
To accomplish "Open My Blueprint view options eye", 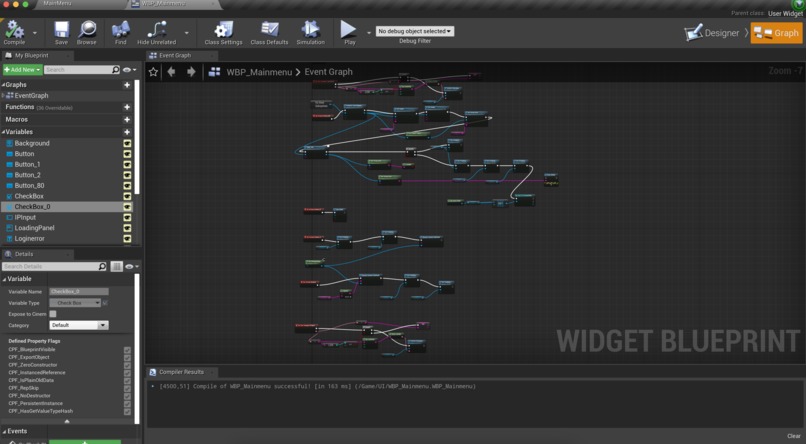I will coord(130,69).
